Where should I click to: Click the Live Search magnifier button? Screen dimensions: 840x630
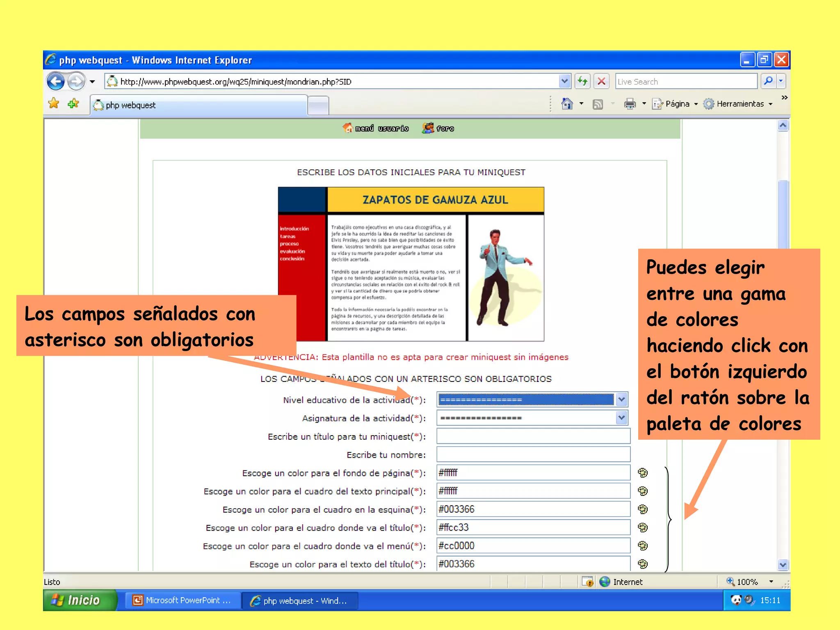[768, 81]
